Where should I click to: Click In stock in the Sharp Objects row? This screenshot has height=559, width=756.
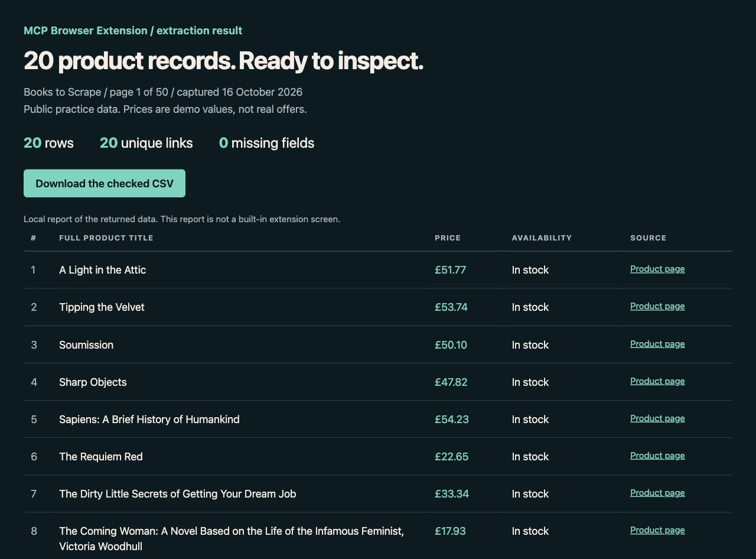[530, 382]
